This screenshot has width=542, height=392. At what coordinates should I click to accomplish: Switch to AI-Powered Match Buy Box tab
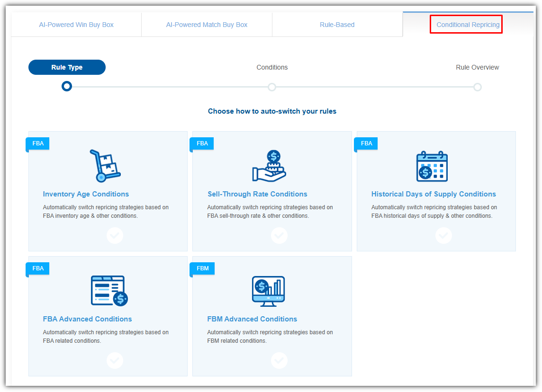[x=207, y=25]
